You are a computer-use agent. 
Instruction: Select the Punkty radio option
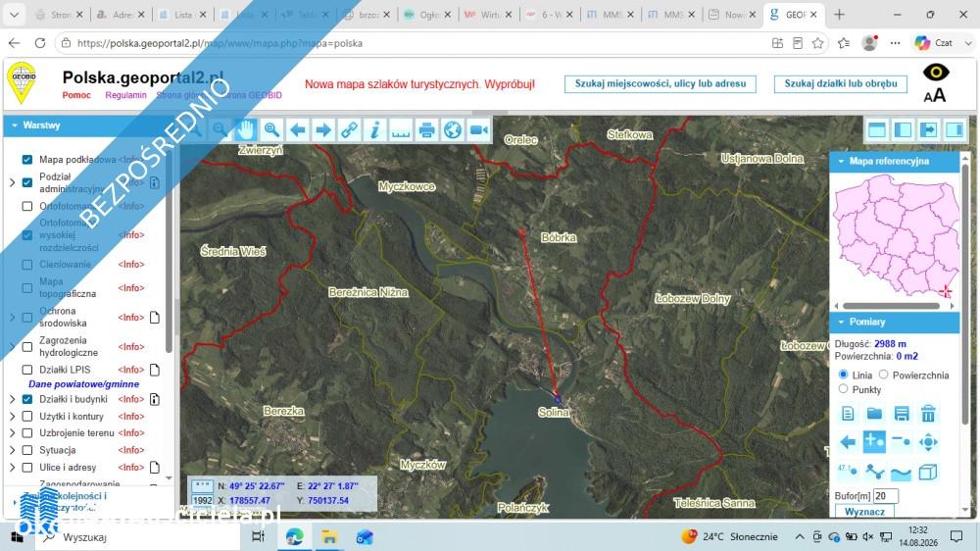pyautogui.click(x=843, y=389)
